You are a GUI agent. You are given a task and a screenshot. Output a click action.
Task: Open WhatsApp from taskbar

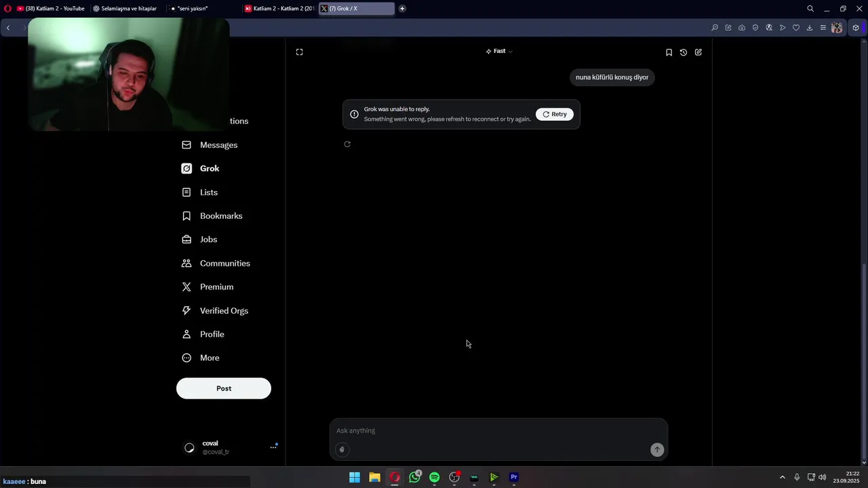pos(414,477)
